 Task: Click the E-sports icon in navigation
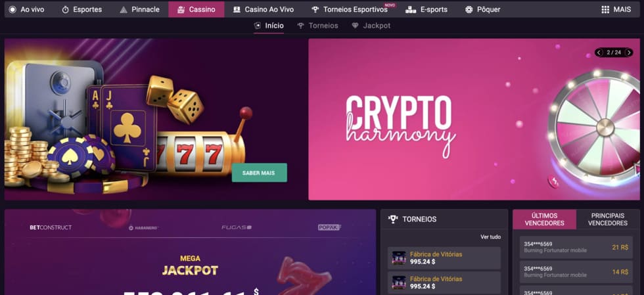(x=411, y=9)
